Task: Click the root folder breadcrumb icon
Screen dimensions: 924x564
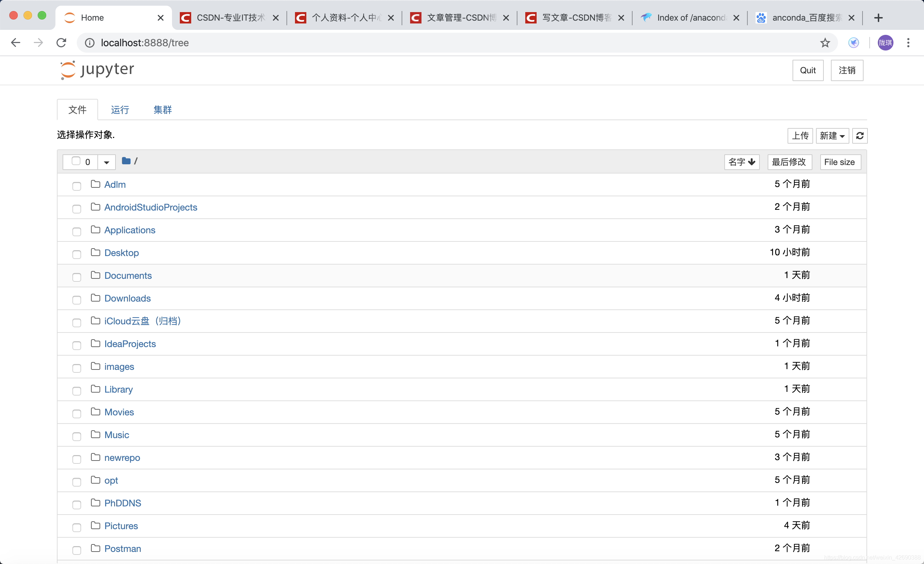Action: point(126,161)
